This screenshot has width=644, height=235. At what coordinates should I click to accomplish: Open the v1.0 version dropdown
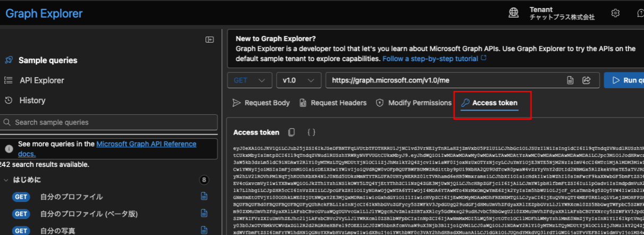298,80
